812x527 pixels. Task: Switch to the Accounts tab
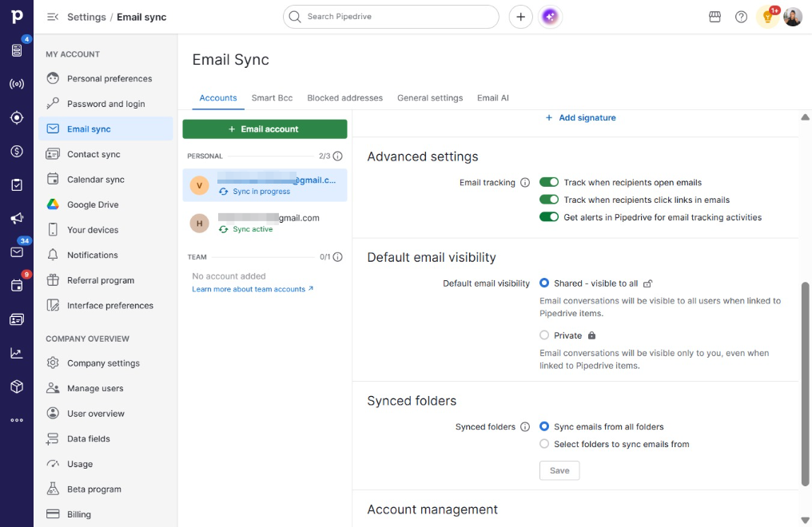[x=218, y=97]
